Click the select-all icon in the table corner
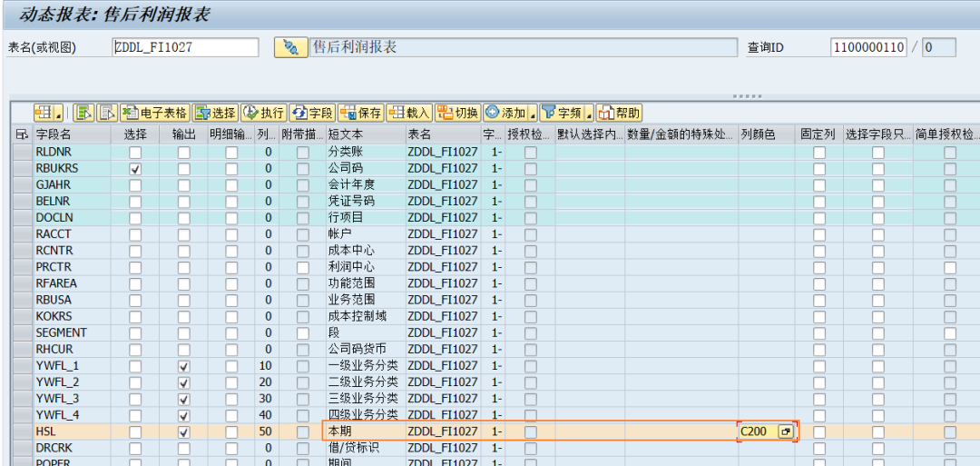The image size is (980, 466). (23, 134)
